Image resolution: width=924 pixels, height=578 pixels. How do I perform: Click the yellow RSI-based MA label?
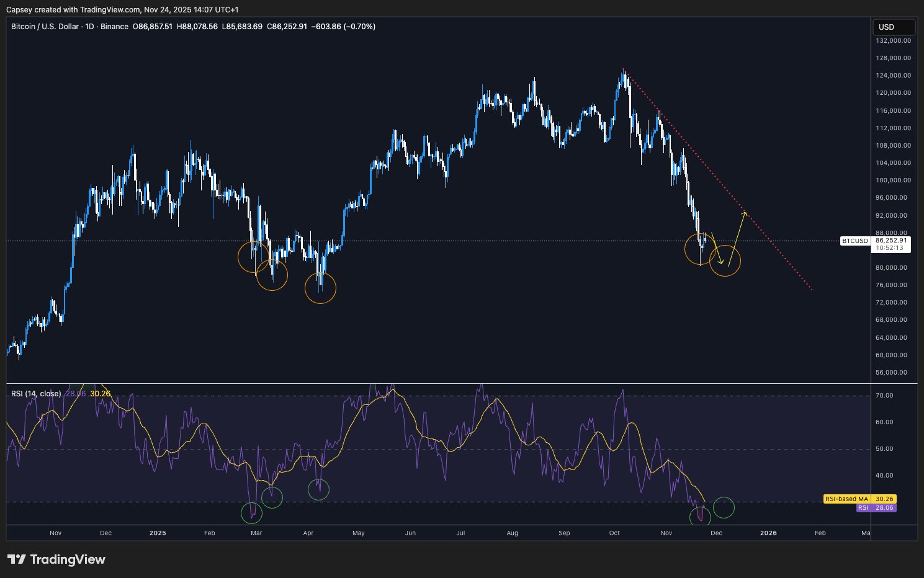(x=846, y=499)
